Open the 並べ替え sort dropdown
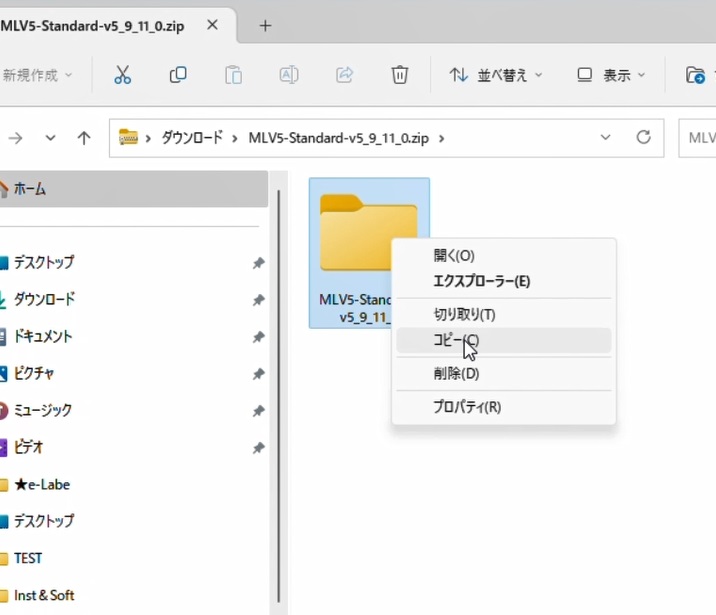The image size is (716, 615). [x=496, y=75]
